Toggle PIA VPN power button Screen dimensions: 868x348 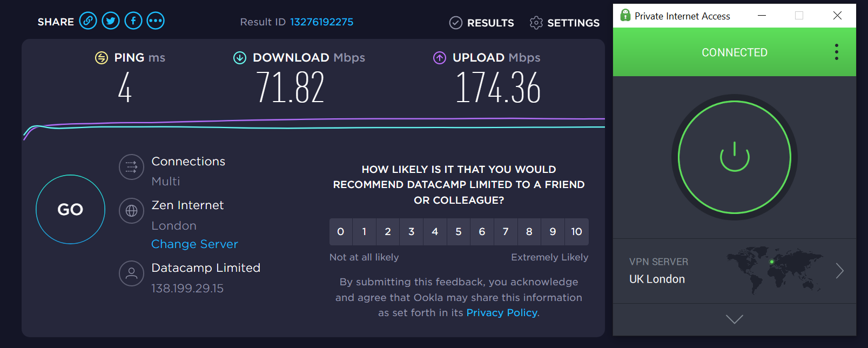(735, 157)
